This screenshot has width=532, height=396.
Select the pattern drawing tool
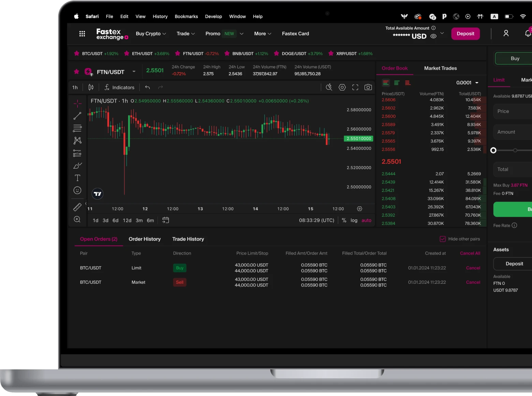click(x=77, y=141)
